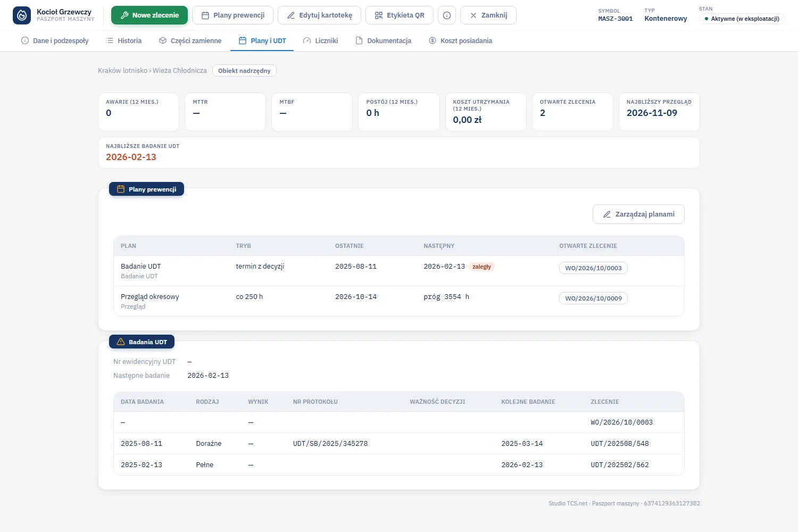798x532 pixels.
Task: Open work order WO/2026/10/0009 chip
Action: click(593, 298)
